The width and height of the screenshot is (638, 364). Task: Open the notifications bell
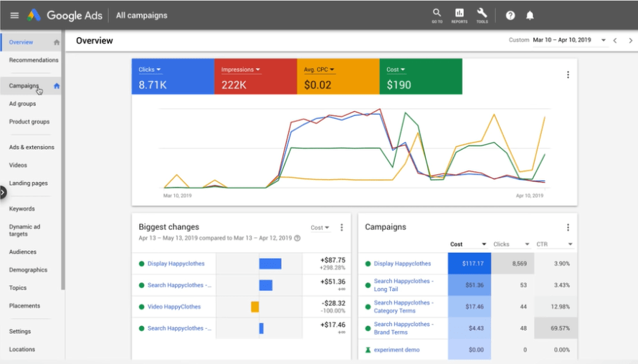tap(530, 15)
